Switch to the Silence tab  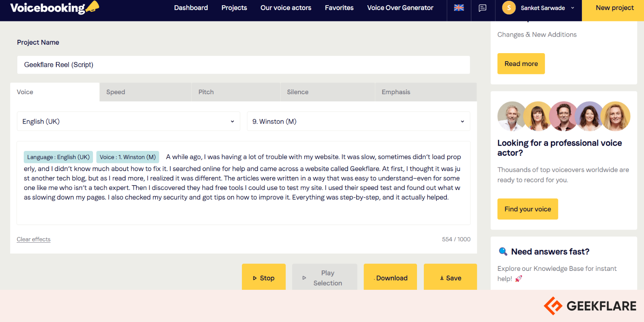(x=328, y=92)
